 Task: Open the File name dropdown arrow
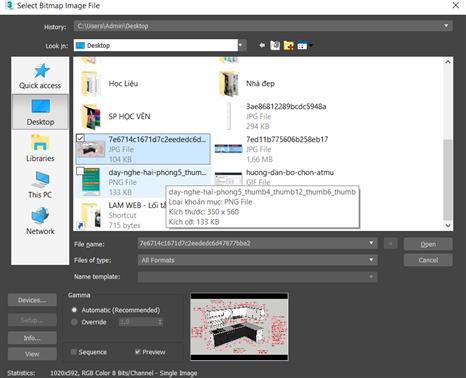pos(371,243)
